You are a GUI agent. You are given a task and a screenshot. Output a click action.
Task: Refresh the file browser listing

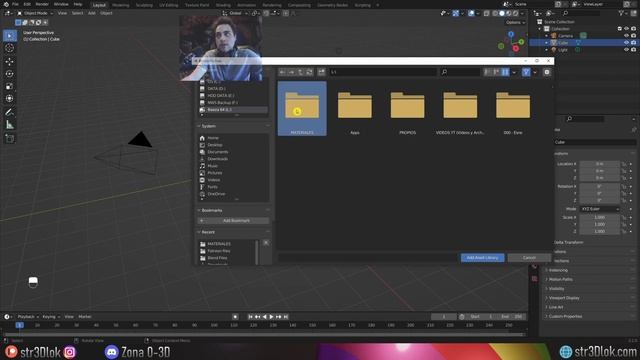(x=309, y=72)
